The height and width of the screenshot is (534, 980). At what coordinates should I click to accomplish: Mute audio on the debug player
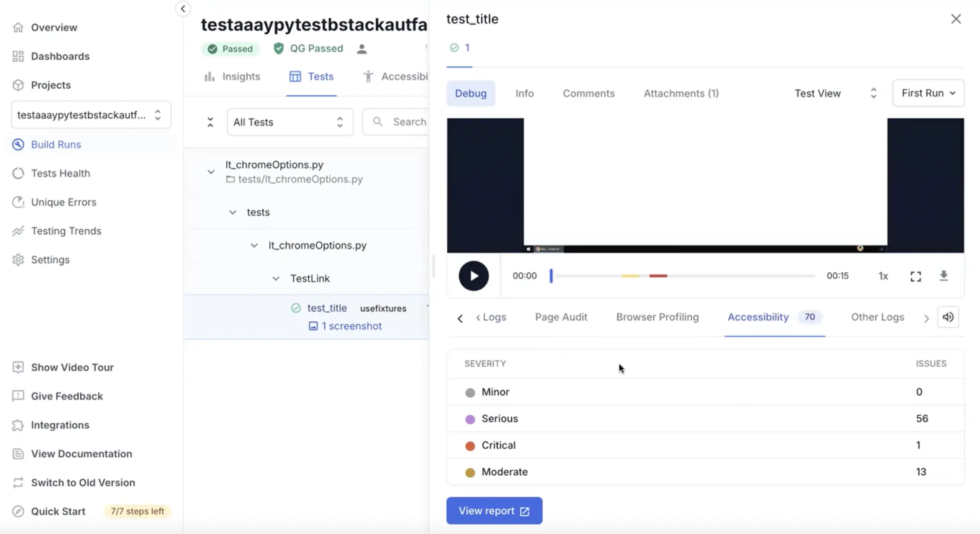948,317
